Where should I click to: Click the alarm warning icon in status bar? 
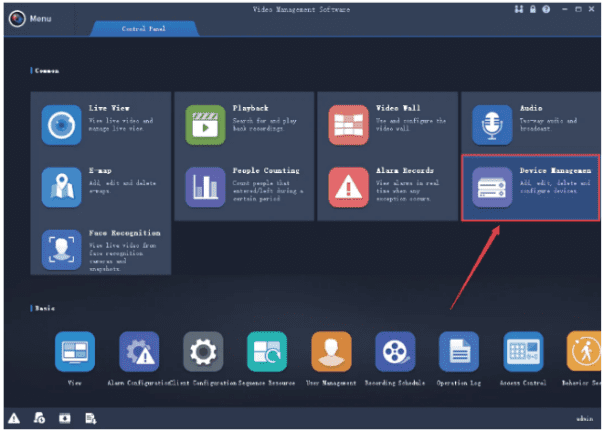[14, 417]
